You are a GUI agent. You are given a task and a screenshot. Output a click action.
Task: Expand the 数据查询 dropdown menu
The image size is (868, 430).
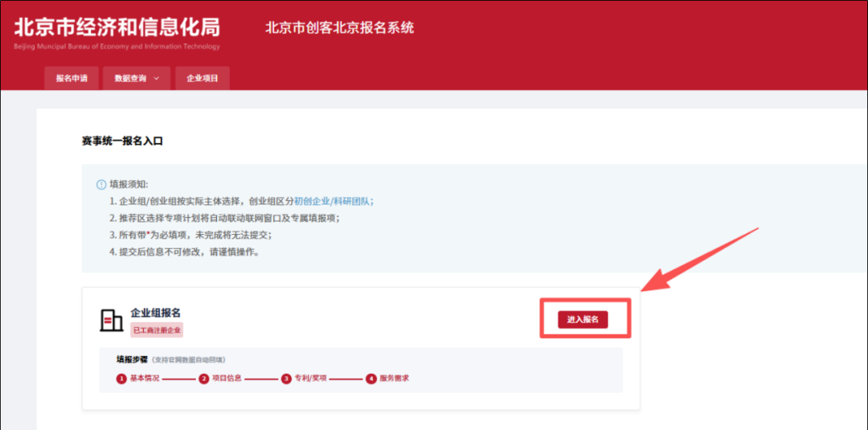pyautogui.click(x=136, y=79)
